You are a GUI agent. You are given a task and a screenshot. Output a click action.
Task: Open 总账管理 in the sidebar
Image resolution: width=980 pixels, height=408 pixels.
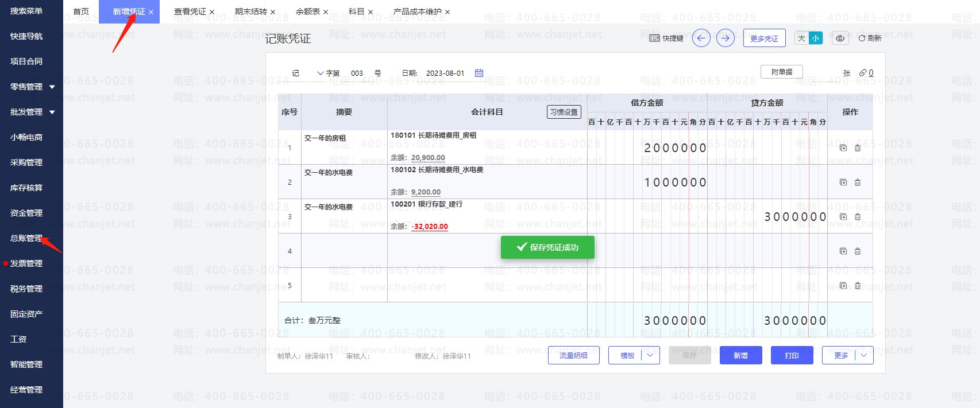click(26, 238)
